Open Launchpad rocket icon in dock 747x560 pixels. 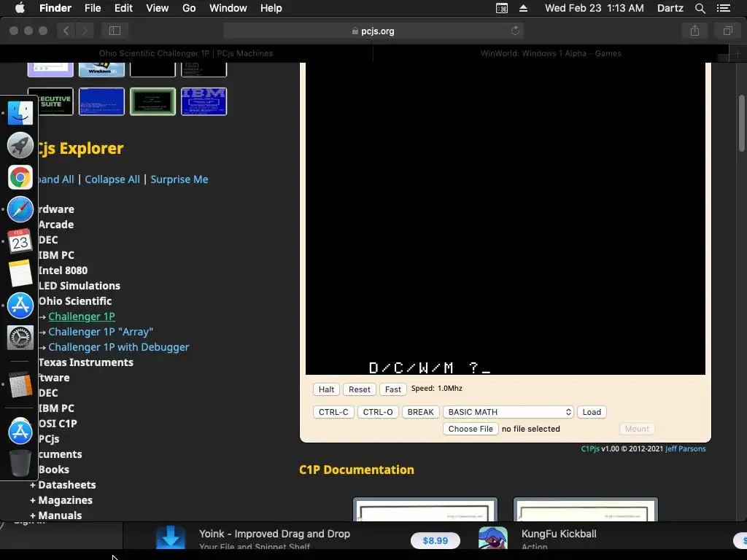pos(20,145)
